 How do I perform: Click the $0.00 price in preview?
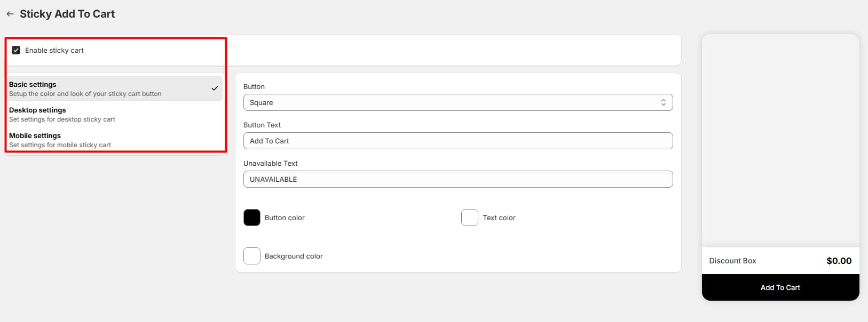839,261
